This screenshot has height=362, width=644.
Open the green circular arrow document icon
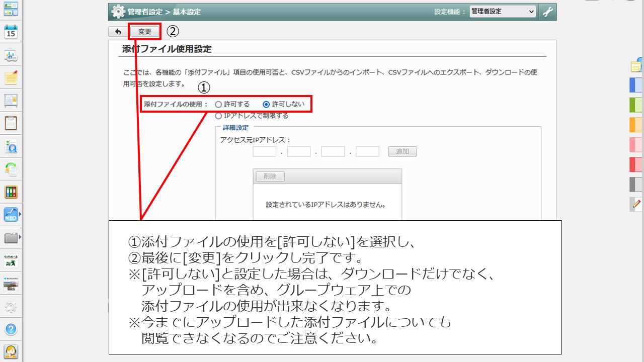click(x=11, y=169)
